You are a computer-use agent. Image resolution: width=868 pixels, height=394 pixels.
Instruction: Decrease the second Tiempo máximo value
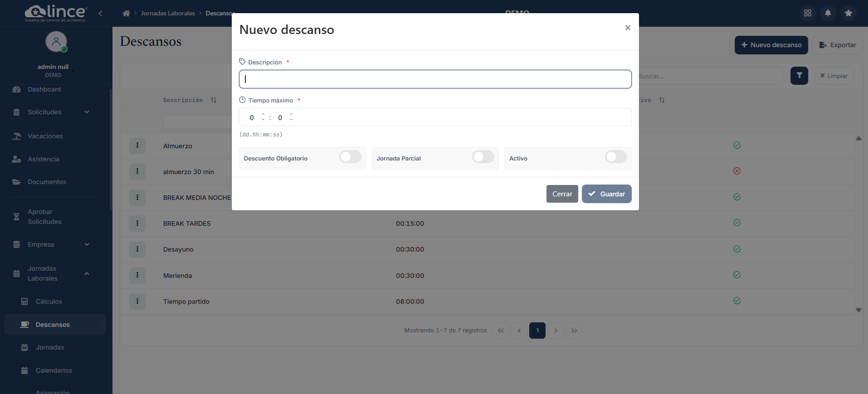pos(291,120)
